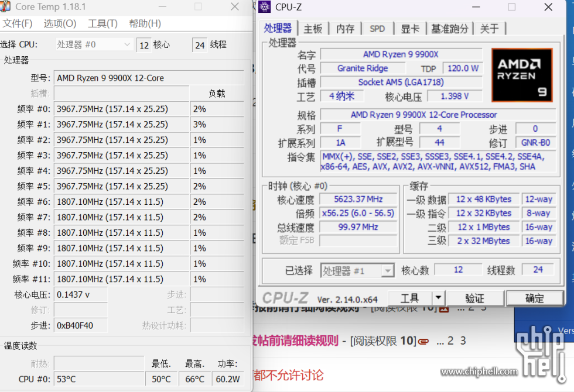Click the 三级 cache value 2 x 32 MBytes

coord(484,241)
